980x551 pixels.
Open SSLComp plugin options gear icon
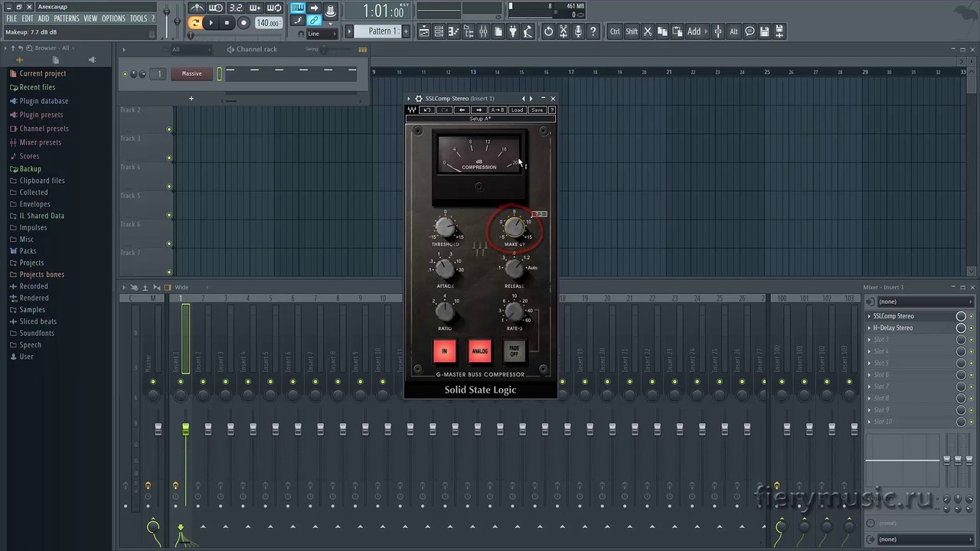point(418,99)
